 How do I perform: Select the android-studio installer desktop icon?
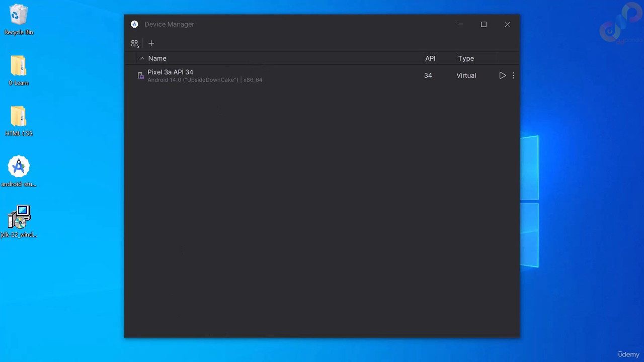pyautogui.click(x=19, y=171)
